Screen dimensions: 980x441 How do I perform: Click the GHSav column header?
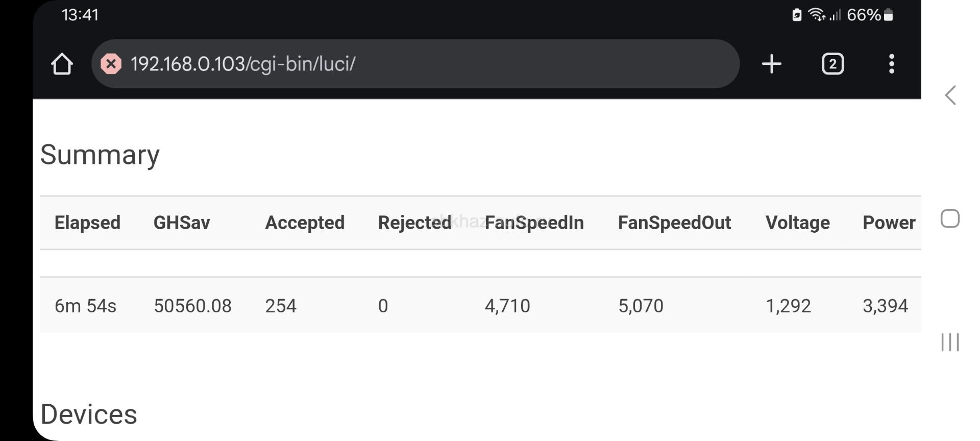pos(182,223)
